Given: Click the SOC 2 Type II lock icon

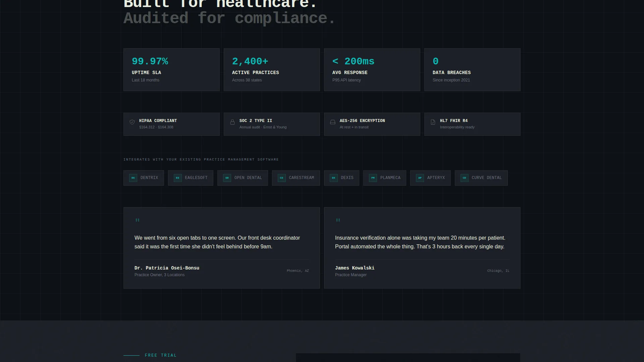Looking at the screenshot, I should 232,122.
